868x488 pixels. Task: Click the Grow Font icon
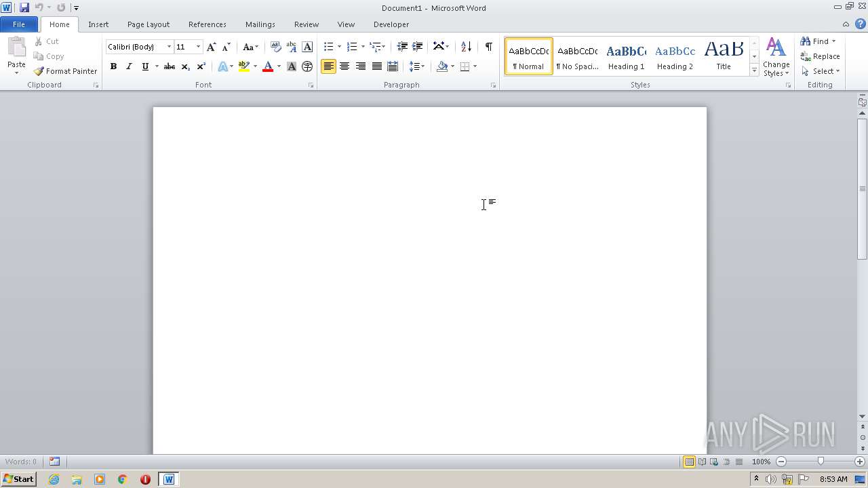pos(212,47)
